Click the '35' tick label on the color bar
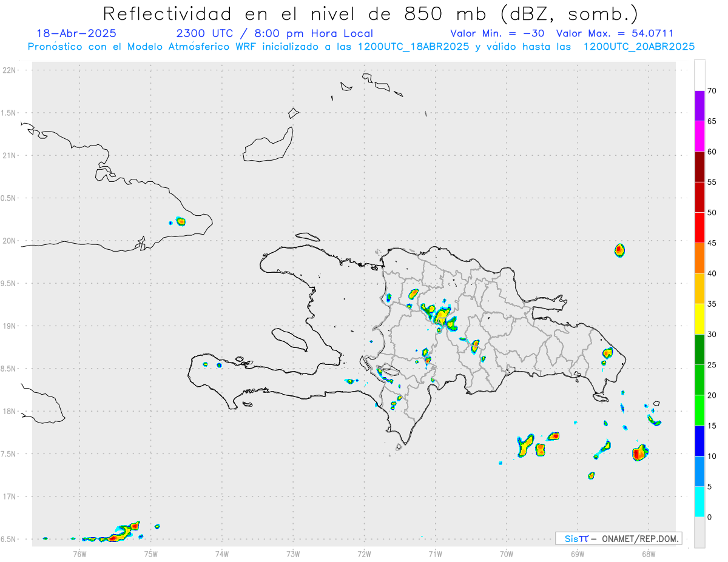The height and width of the screenshot is (562, 728). (712, 304)
